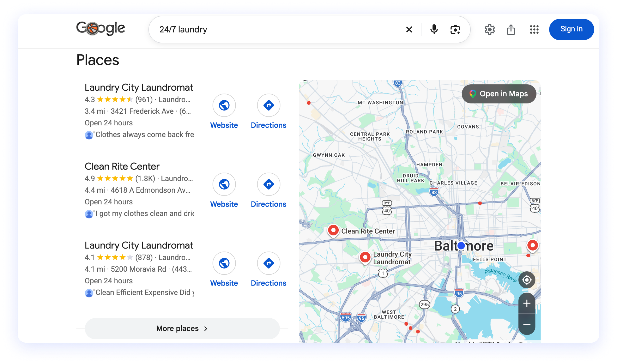The height and width of the screenshot is (364, 617).
Task: Clear the search box with the X icon
Action: (409, 29)
